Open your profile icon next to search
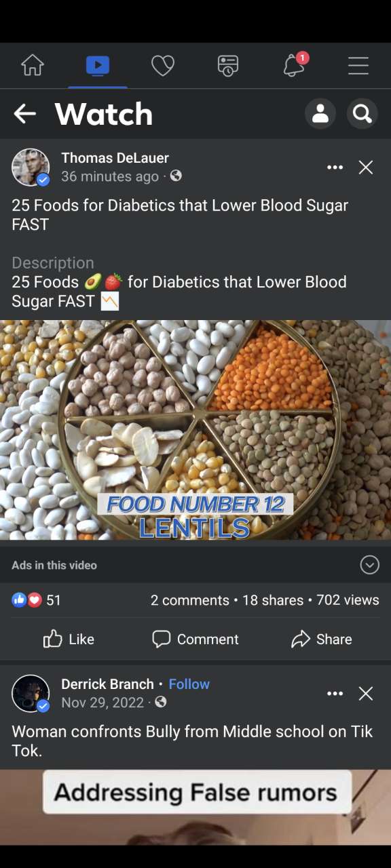The height and width of the screenshot is (868, 391). [x=320, y=113]
